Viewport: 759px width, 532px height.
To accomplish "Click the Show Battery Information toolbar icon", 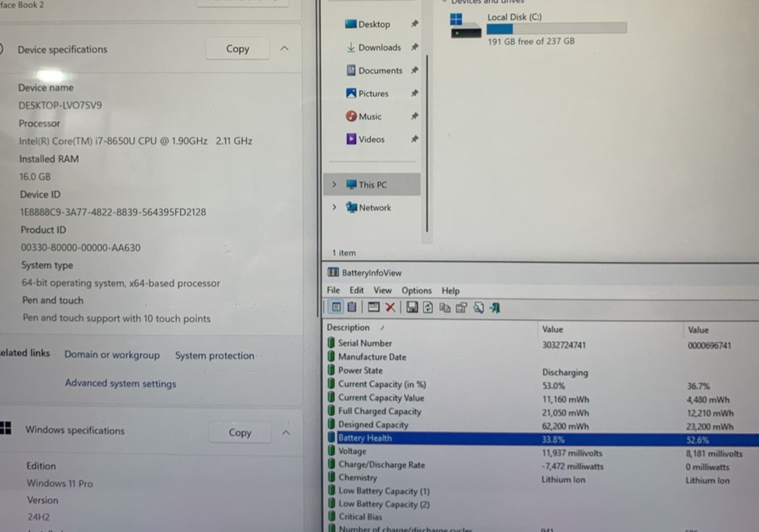I will 336,307.
